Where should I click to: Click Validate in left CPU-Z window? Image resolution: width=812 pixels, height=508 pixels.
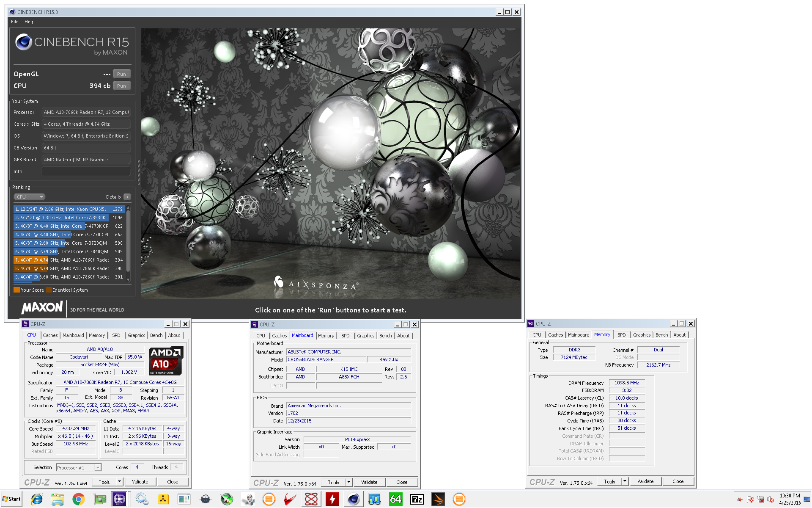click(x=140, y=482)
